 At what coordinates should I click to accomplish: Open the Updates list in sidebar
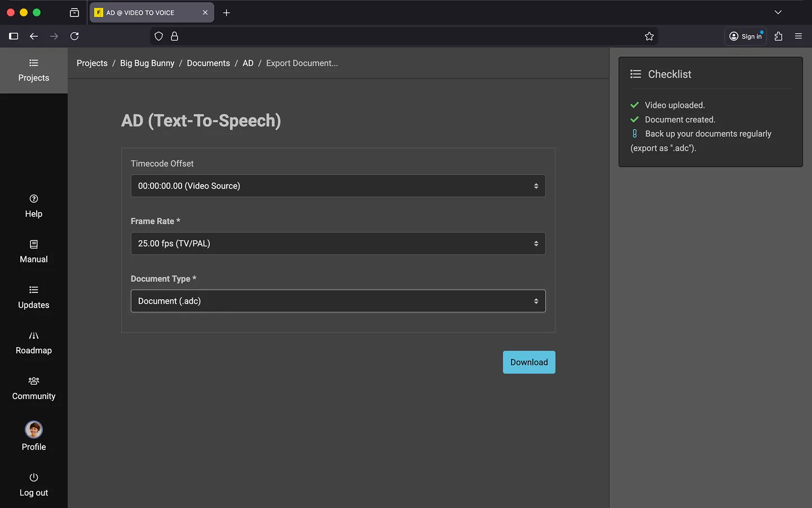(x=34, y=297)
